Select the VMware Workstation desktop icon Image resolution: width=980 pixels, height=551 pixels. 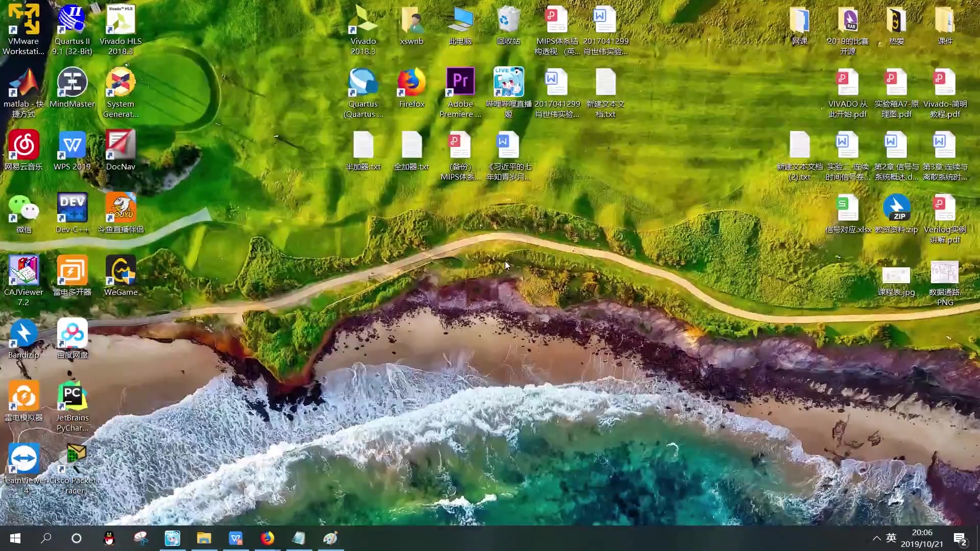point(23,20)
